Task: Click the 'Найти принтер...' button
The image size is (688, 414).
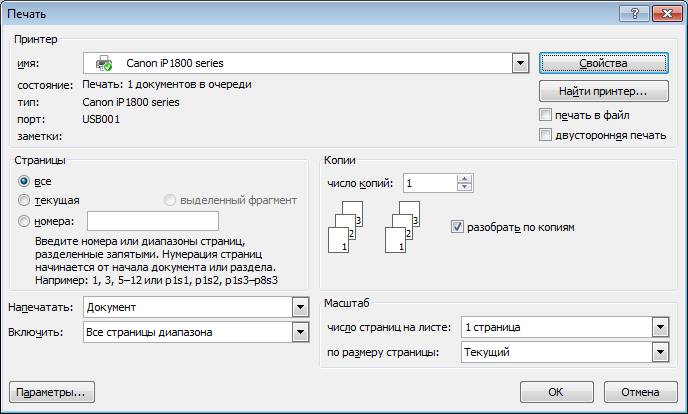Action: (x=602, y=92)
